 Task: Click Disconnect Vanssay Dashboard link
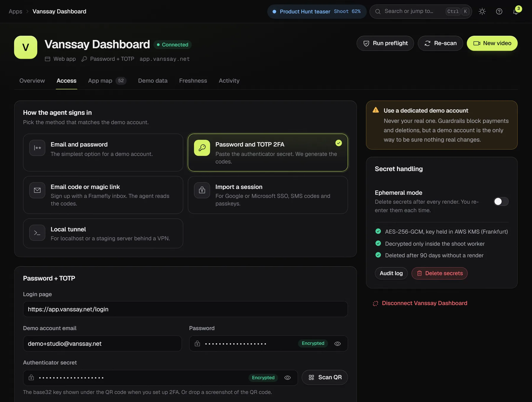420,303
